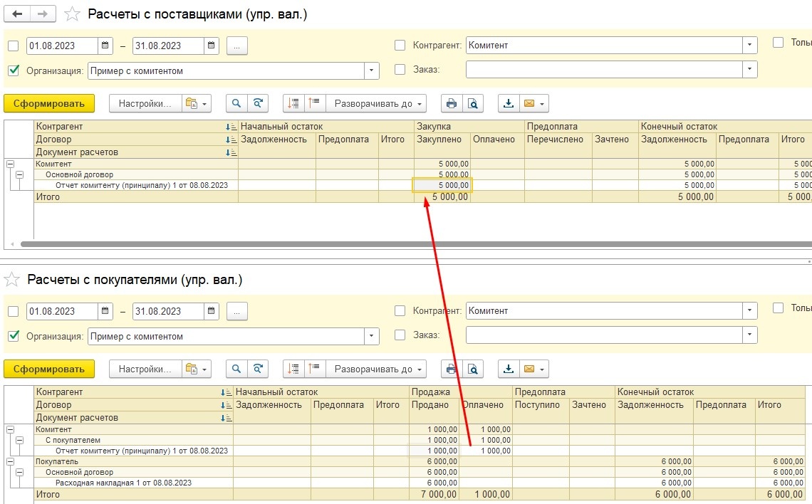The height and width of the screenshot is (504, 812).
Task: Tick the Заказ checkbox in customer report
Action: pyautogui.click(x=400, y=335)
